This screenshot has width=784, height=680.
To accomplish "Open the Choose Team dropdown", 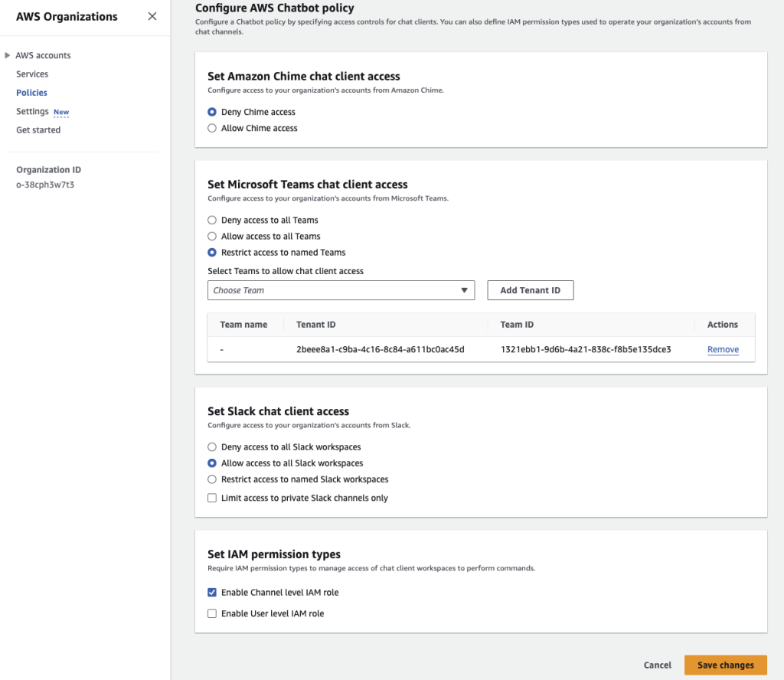I will pos(464,290).
